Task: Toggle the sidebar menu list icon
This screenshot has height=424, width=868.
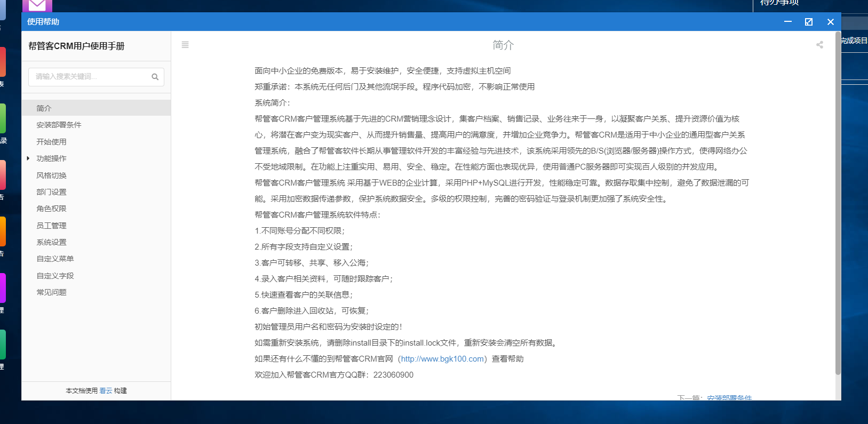Action: pos(185,45)
